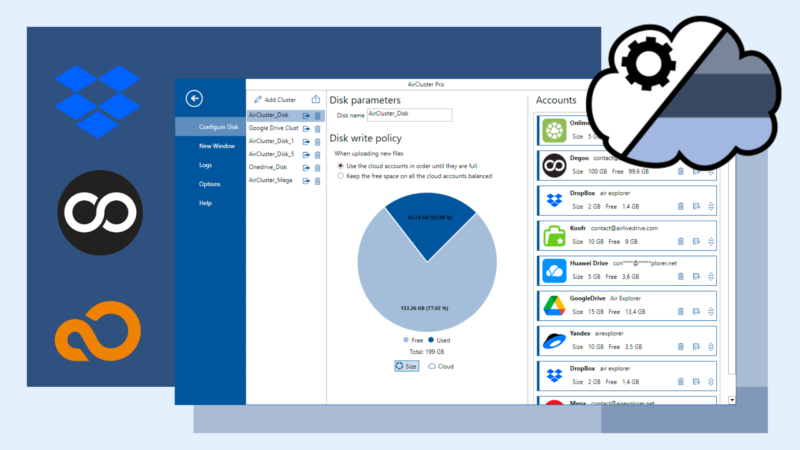Select 'Keep the free space balanced' option

[340, 176]
